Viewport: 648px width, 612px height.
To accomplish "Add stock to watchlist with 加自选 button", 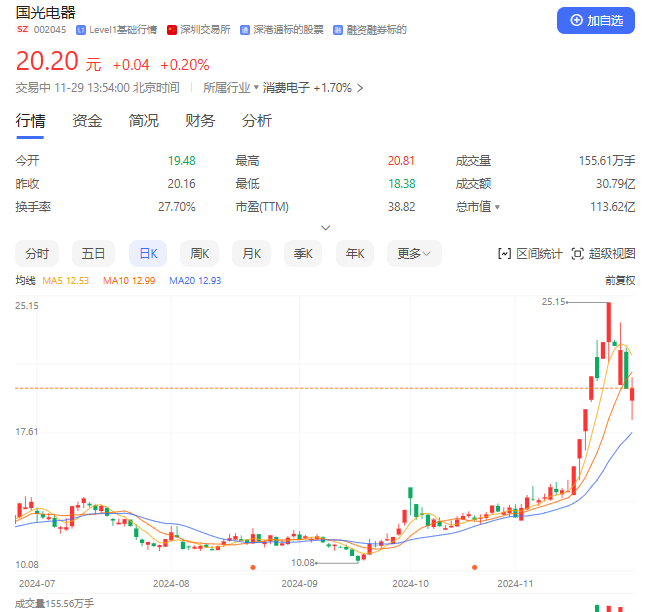I will [596, 20].
